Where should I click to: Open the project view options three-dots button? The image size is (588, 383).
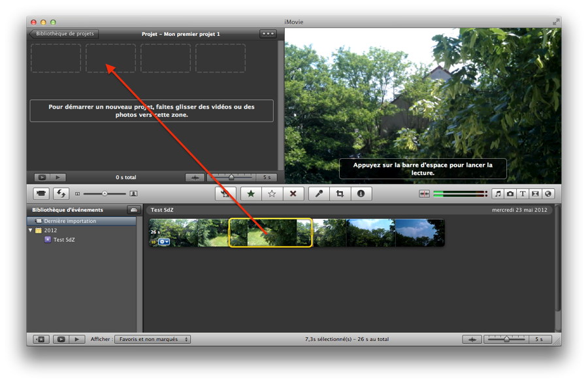(268, 34)
